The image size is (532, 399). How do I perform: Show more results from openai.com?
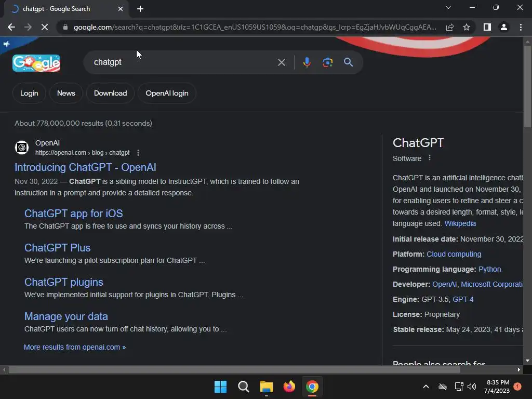[75, 347]
